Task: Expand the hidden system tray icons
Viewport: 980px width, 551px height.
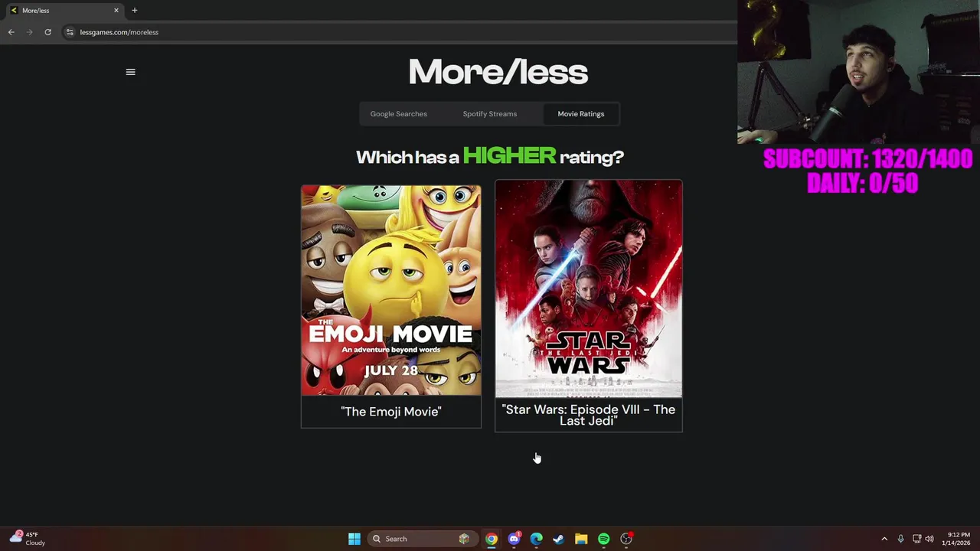Action: [884, 539]
